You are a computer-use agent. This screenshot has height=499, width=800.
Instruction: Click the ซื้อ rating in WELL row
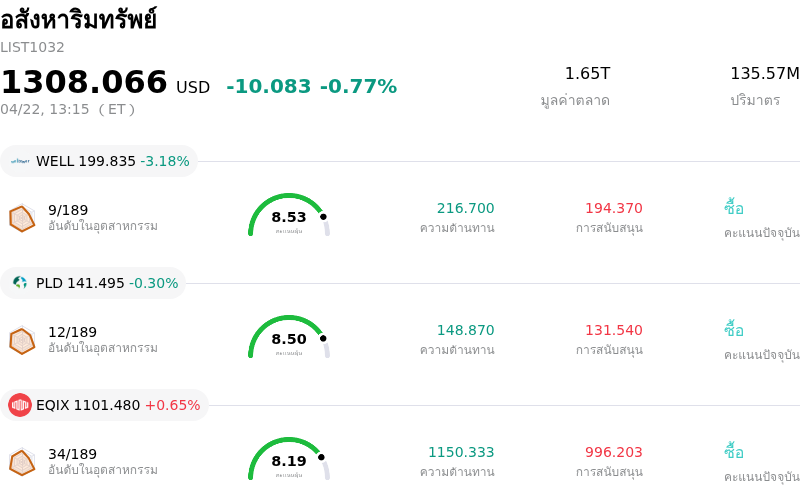point(734,208)
